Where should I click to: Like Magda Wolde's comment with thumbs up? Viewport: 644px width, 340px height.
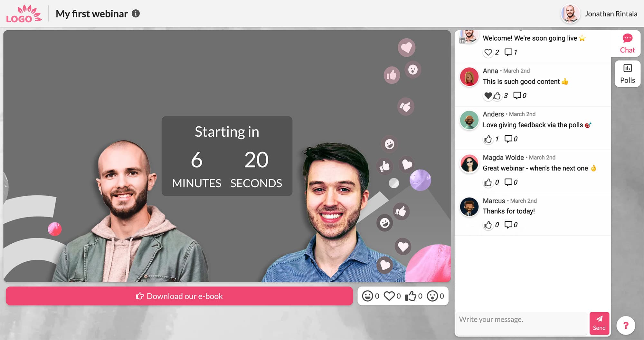(488, 182)
